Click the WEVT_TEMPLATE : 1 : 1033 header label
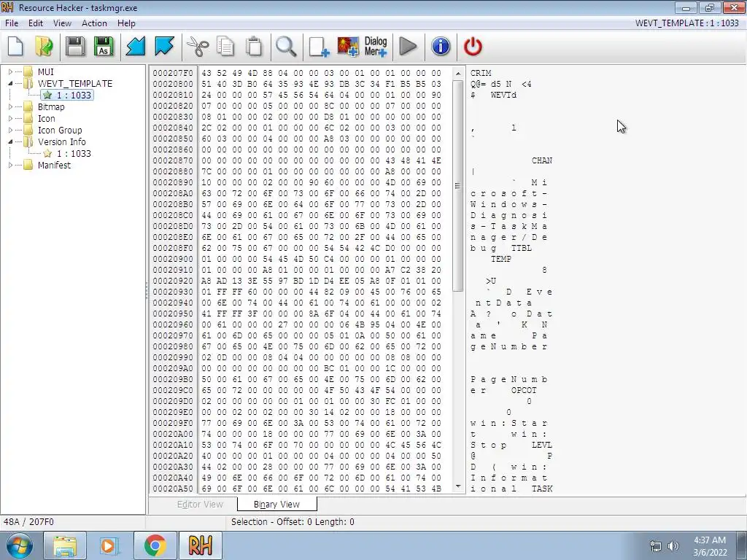747x560 pixels. [x=687, y=23]
